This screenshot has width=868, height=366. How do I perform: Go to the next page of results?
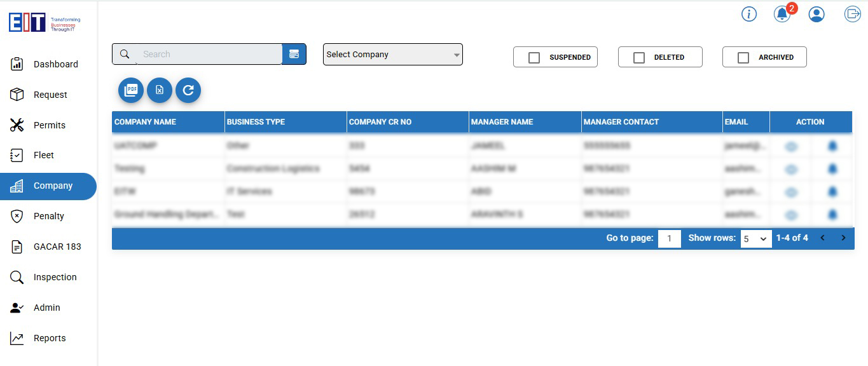pos(843,238)
